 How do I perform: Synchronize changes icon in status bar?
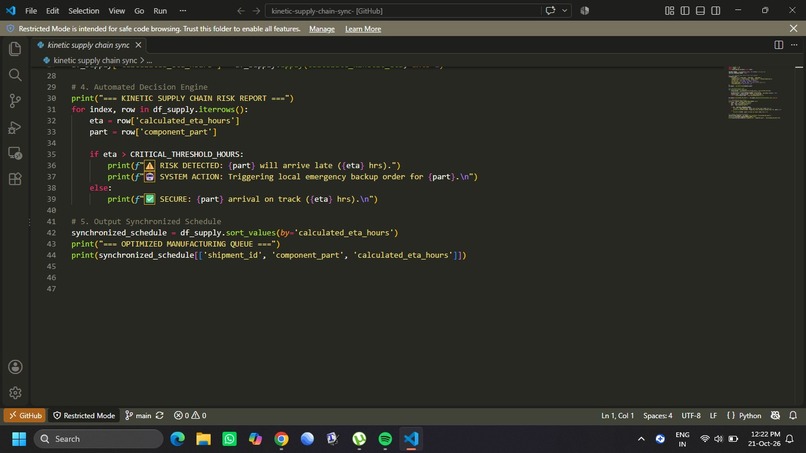coord(160,415)
